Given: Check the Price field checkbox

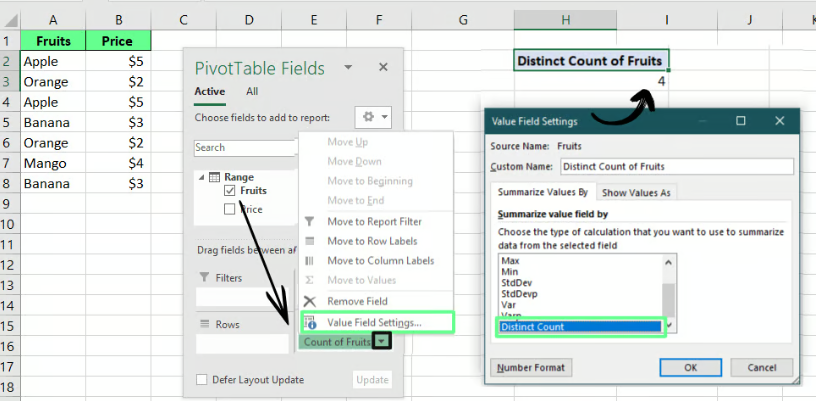Looking at the screenshot, I should coord(231,210).
